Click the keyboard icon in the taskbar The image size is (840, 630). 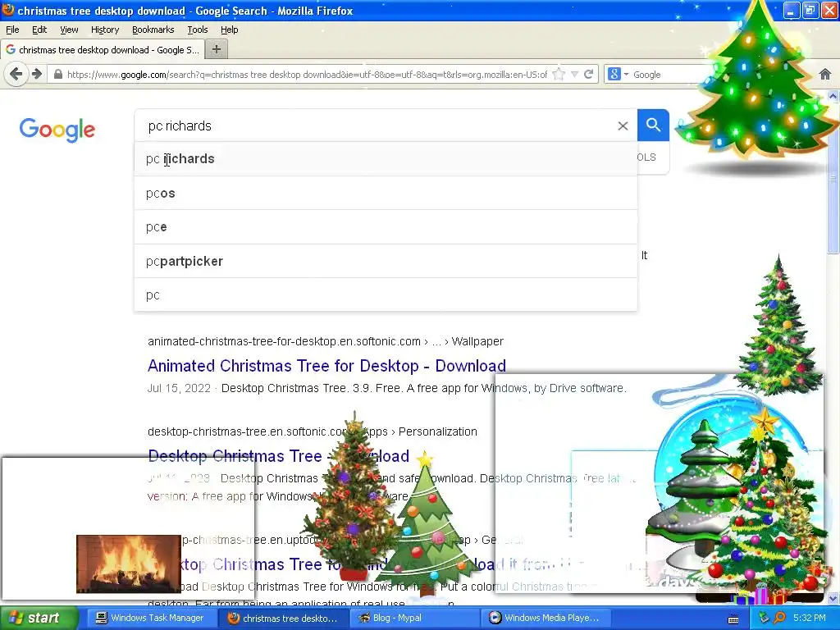tap(733, 620)
